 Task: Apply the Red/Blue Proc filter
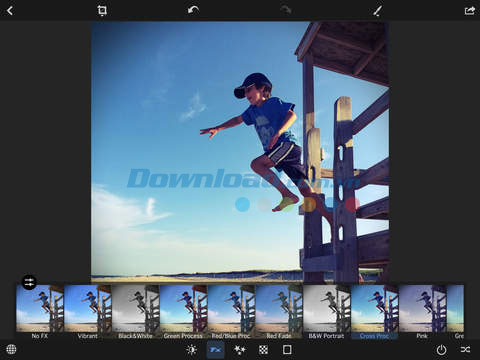click(x=231, y=312)
